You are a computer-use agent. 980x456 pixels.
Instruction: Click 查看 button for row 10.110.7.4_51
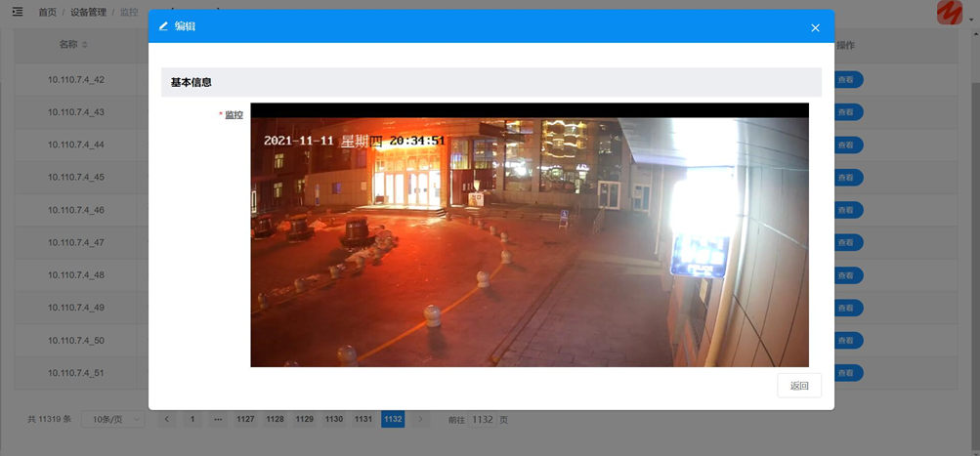(x=846, y=373)
